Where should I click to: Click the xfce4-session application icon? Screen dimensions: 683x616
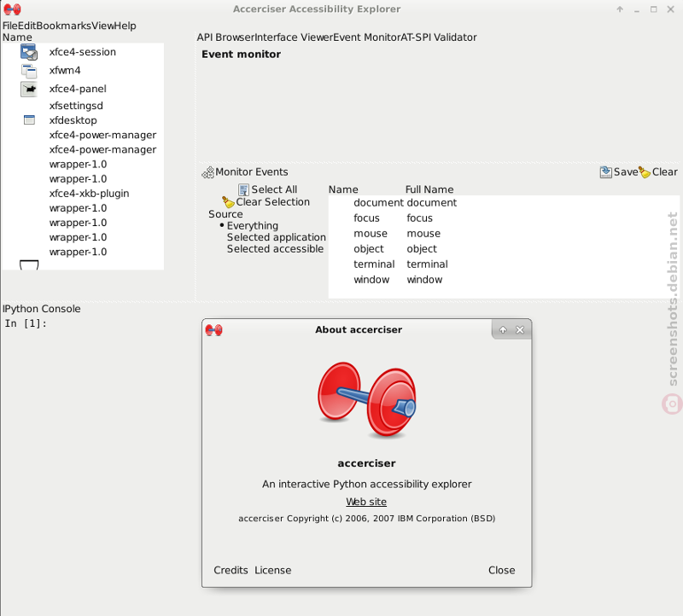tap(29, 52)
